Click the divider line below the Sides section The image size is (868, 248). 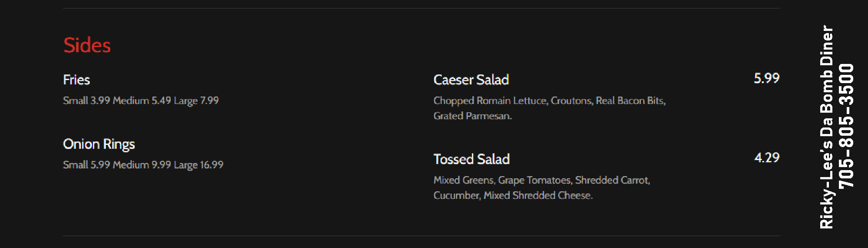coord(421,236)
